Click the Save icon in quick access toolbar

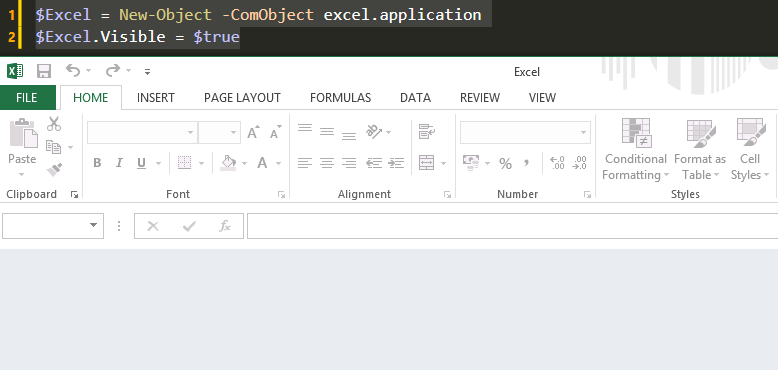44,71
